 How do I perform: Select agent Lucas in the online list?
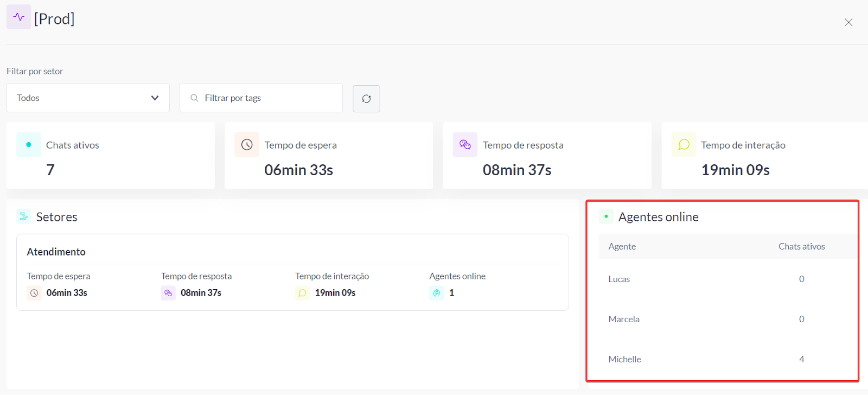pos(619,279)
